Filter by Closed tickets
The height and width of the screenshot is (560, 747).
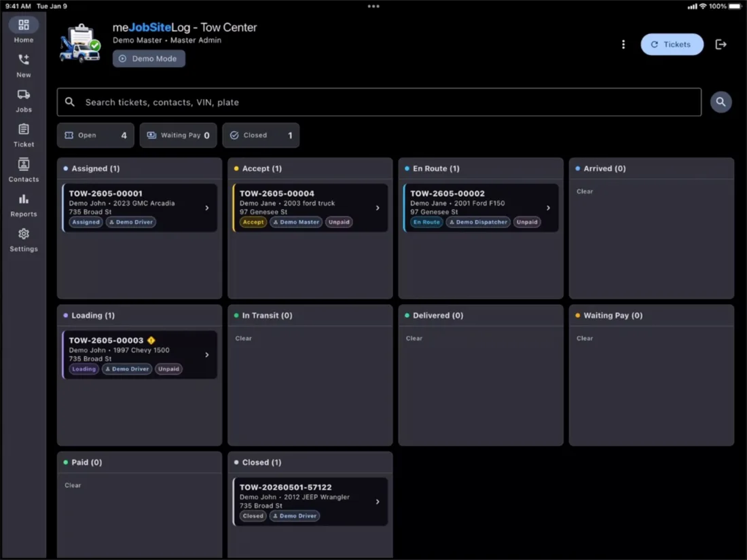[x=261, y=135]
